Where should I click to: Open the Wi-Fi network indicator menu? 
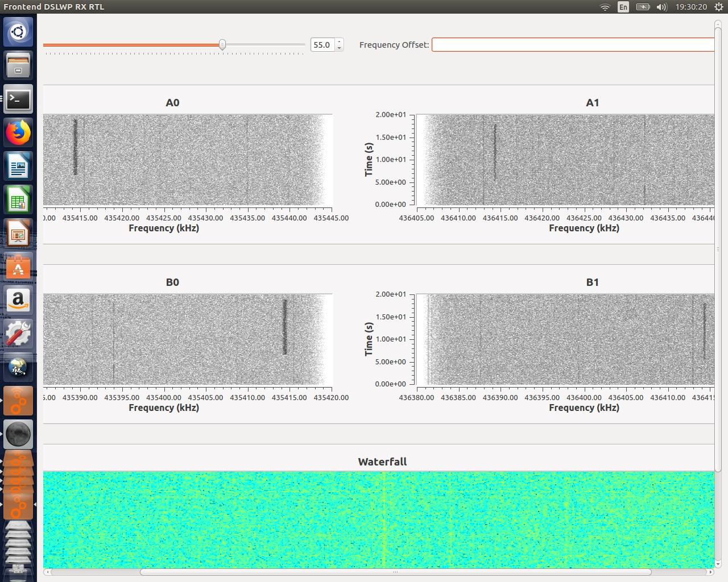[x=605, y=7]
